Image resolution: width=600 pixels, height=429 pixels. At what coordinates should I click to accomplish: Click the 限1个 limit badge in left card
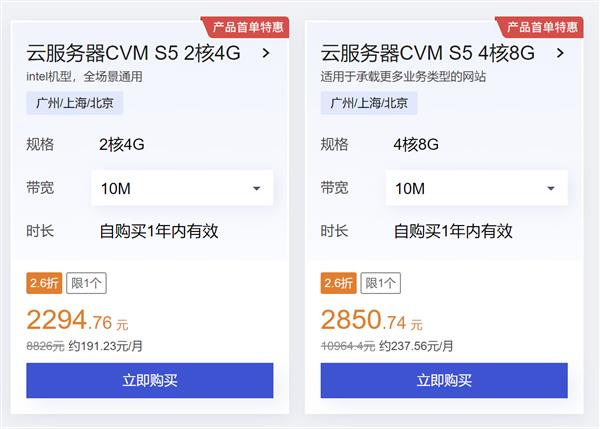tap(86, 283)
